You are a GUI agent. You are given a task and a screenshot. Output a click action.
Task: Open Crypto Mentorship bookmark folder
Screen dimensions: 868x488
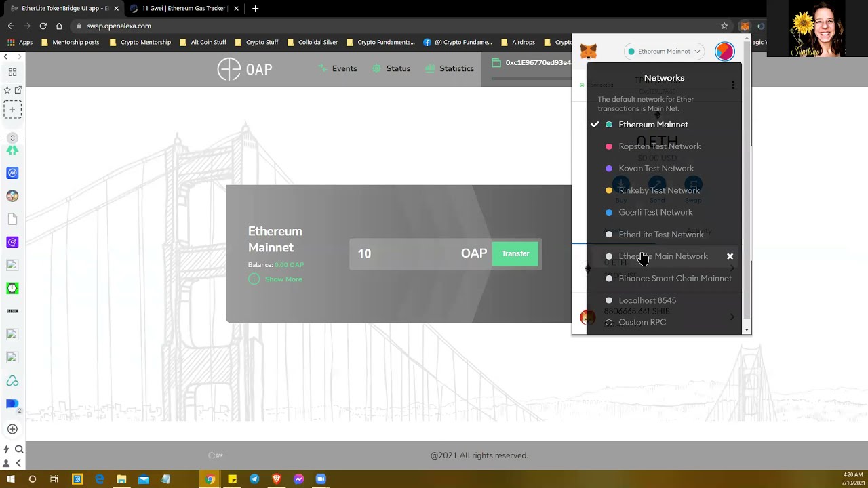pyautogui.click(x=140, y=42)
